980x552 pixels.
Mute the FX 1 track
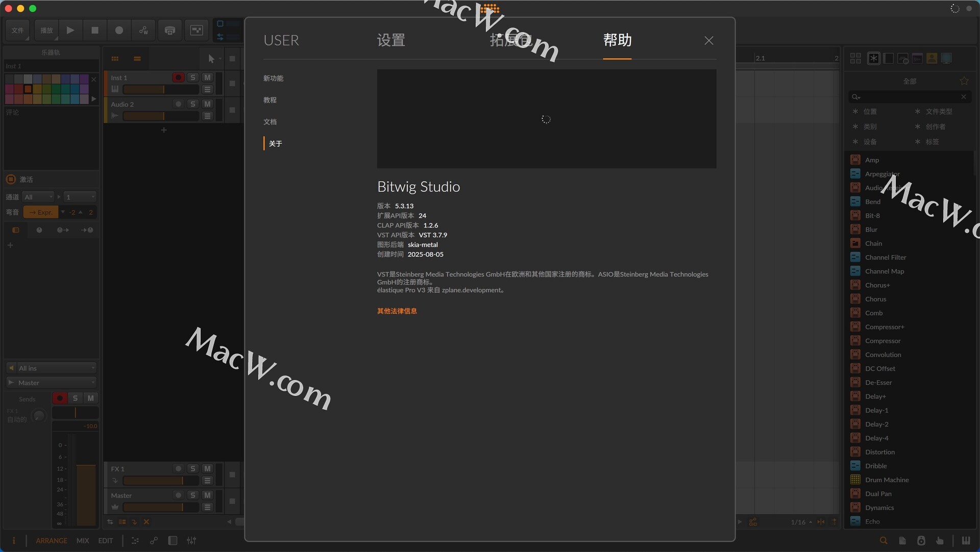click(x=207, y=468)
